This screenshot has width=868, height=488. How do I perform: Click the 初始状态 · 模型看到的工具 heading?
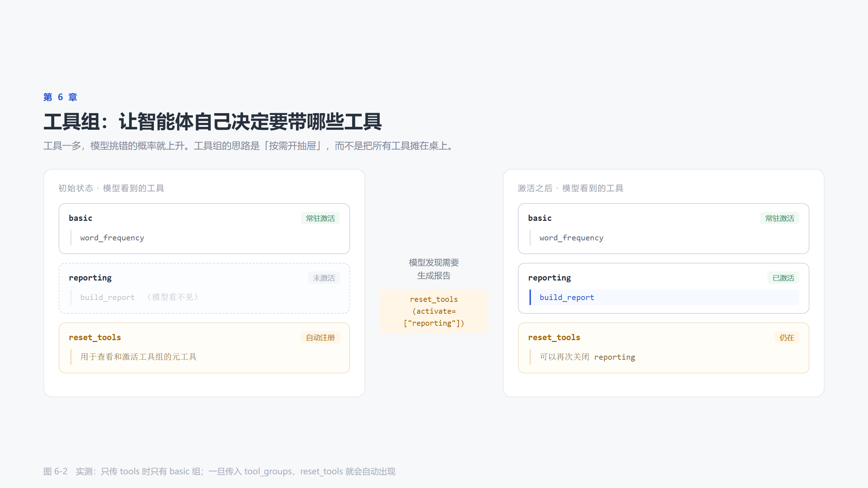tap(111, 188)
